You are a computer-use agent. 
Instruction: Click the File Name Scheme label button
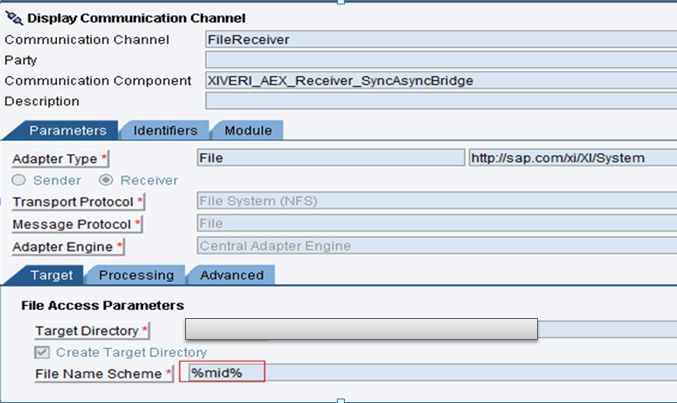click(x=104, y=373)
